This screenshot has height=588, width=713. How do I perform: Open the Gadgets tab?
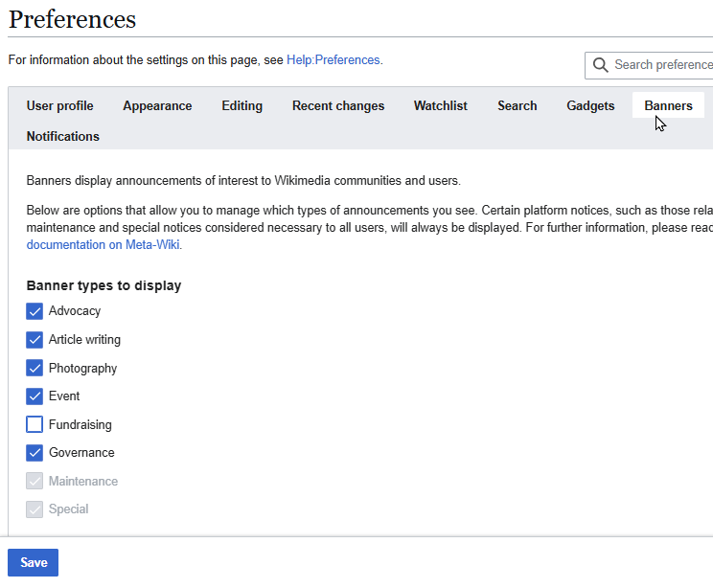[590, 106]
